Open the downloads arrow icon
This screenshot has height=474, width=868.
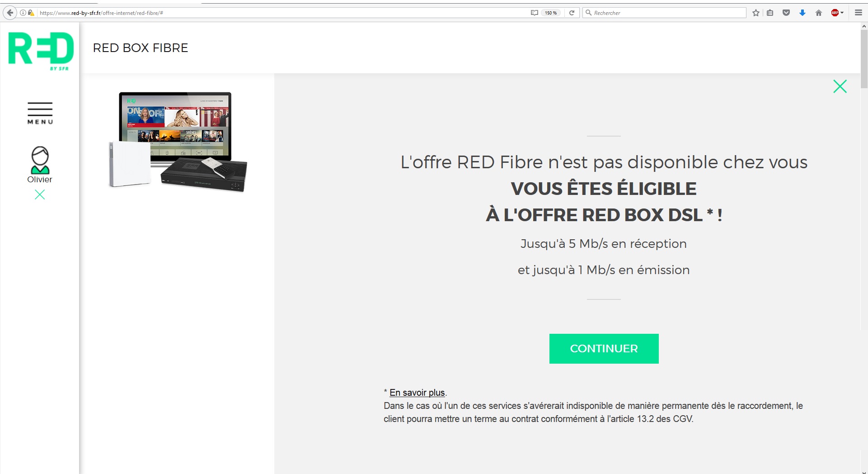tap(802, 13)
